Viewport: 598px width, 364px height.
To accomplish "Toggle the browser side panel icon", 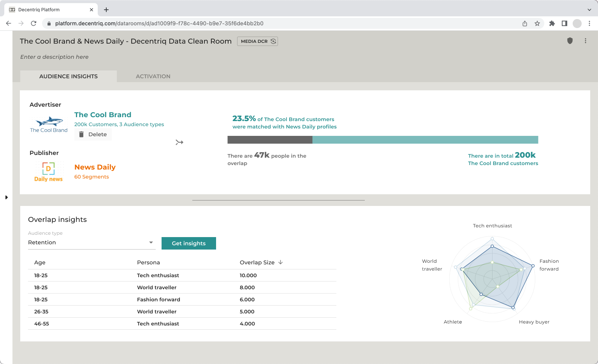I will click(564, 23).
